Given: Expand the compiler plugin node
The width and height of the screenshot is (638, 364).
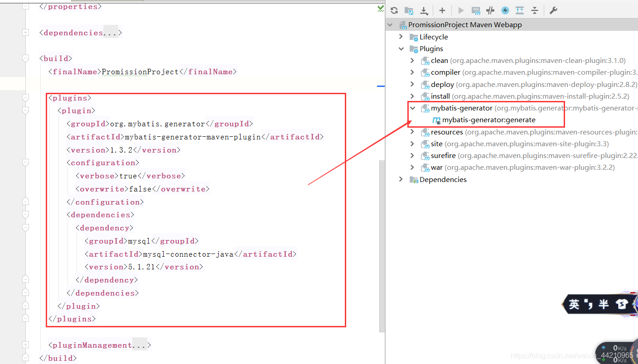Looking at the screenshot, I should pyautogui.click(x=412, y=72).
